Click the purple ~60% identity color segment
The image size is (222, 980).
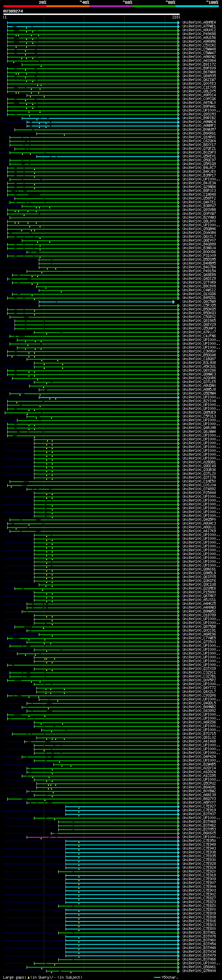tap(111, 6)
